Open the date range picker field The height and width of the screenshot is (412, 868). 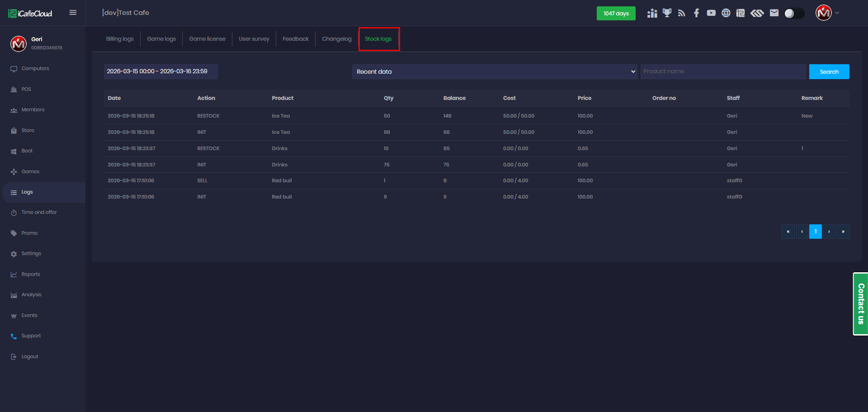pos(160,71)
